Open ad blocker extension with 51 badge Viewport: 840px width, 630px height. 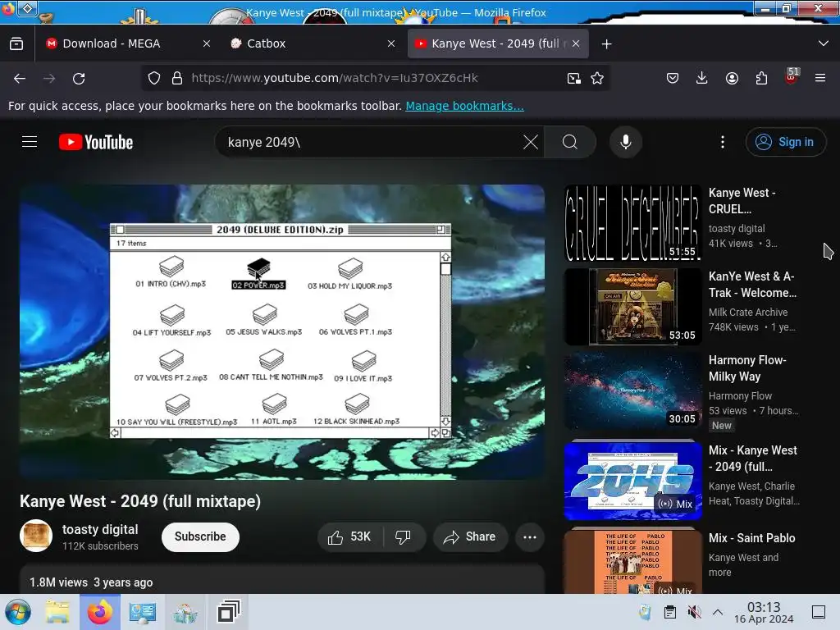[x=792, y=76]
